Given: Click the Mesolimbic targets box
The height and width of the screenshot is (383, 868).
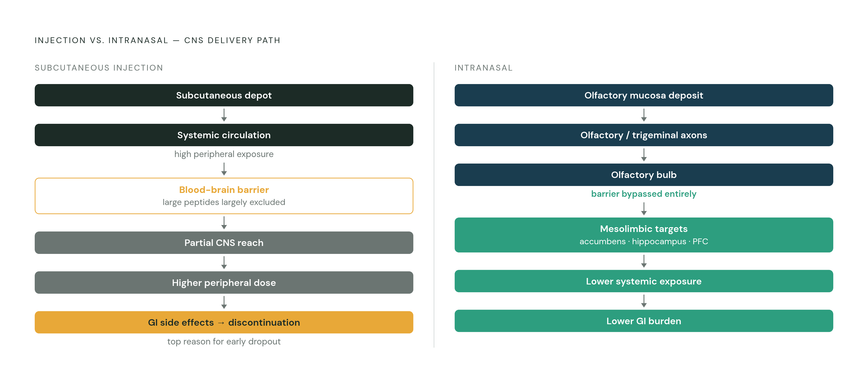Looking at the screenshot, I should tap(644, 235).
